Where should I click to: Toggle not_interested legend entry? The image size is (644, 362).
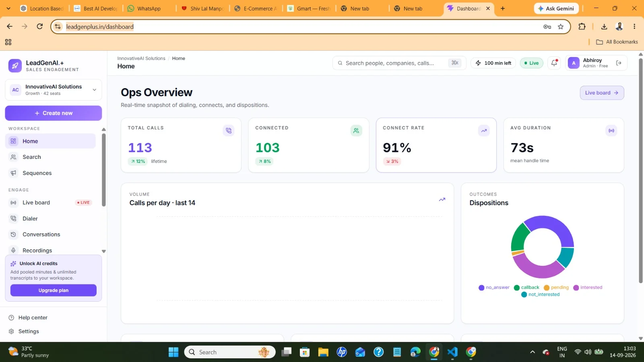[541, 294]
